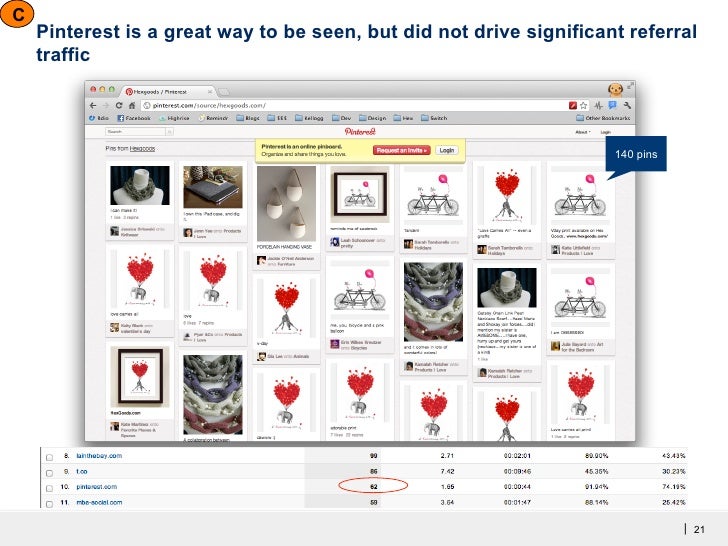Go back using the browser back arrow

[93, 106]
